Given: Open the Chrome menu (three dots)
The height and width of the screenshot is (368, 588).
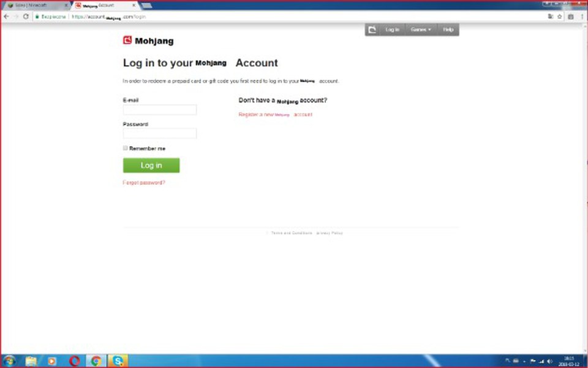Looking at the screenshot, I should pyautogui.click(x=581, y=17).
